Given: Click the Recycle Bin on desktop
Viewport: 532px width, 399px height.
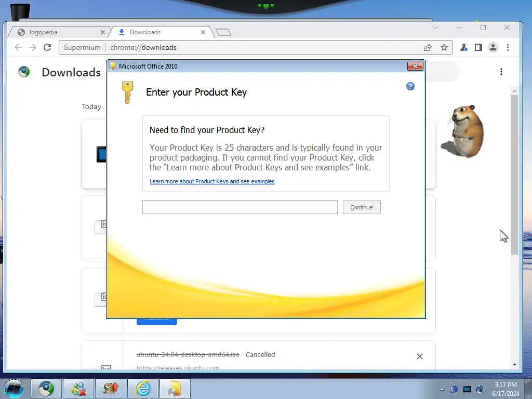Looking at the screenshot, I should point(20,12).
